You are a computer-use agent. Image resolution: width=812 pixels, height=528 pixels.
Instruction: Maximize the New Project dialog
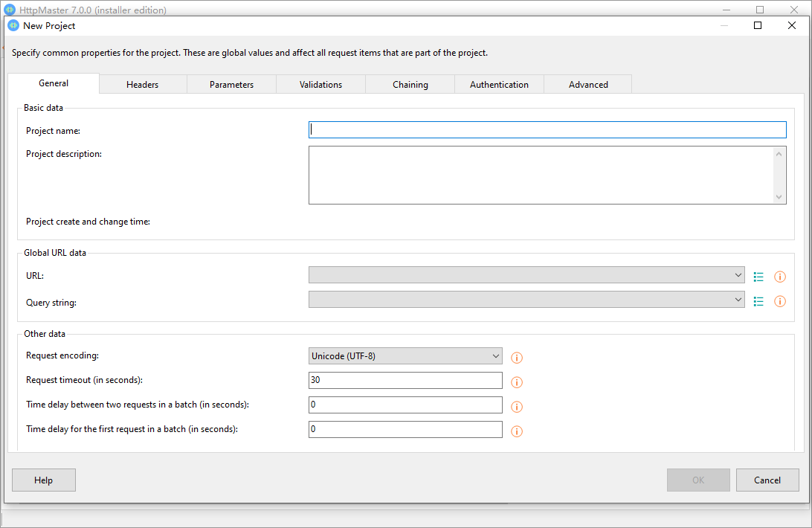coord(758,25)
